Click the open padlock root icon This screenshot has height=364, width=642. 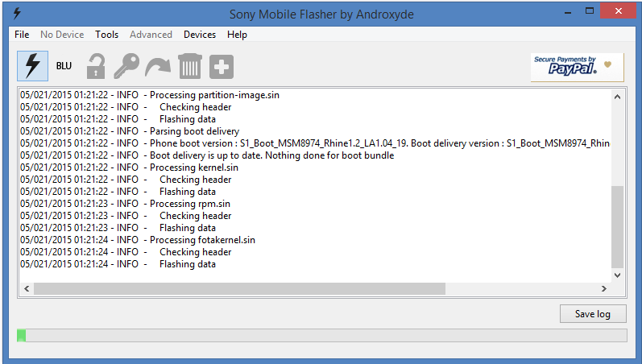[96, 66]
